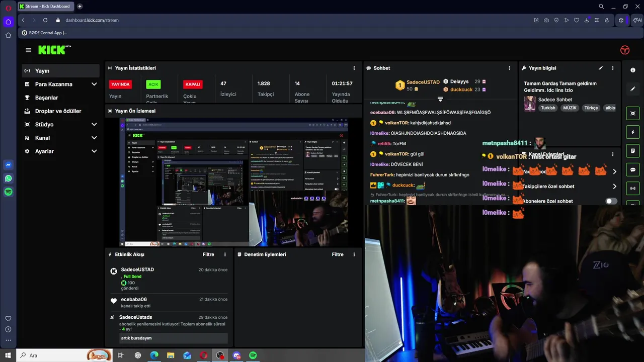Select the Stream - Kick Dashboard tab
This screenshot has width=644, height=362.
pyautogui.click(x=45, y=7)
